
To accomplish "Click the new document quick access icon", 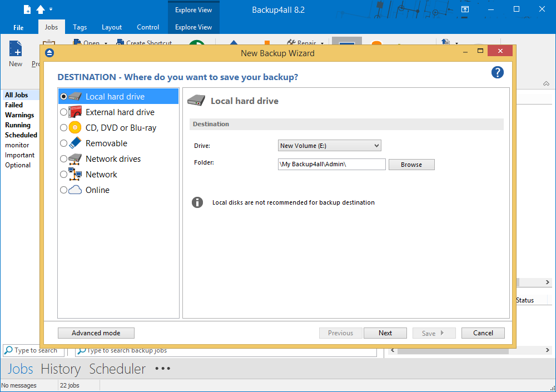I will coord(27,9).
